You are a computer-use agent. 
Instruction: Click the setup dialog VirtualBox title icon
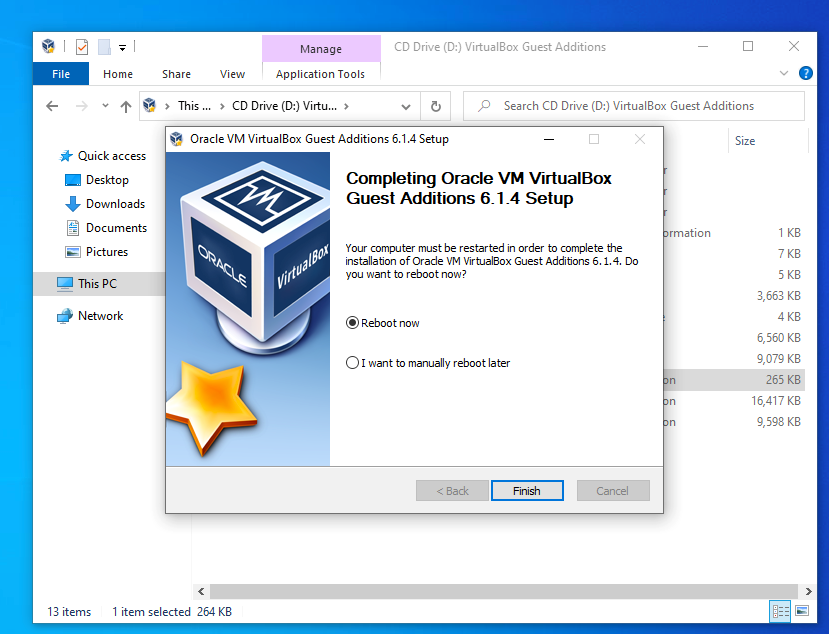(x=177, y=139)
